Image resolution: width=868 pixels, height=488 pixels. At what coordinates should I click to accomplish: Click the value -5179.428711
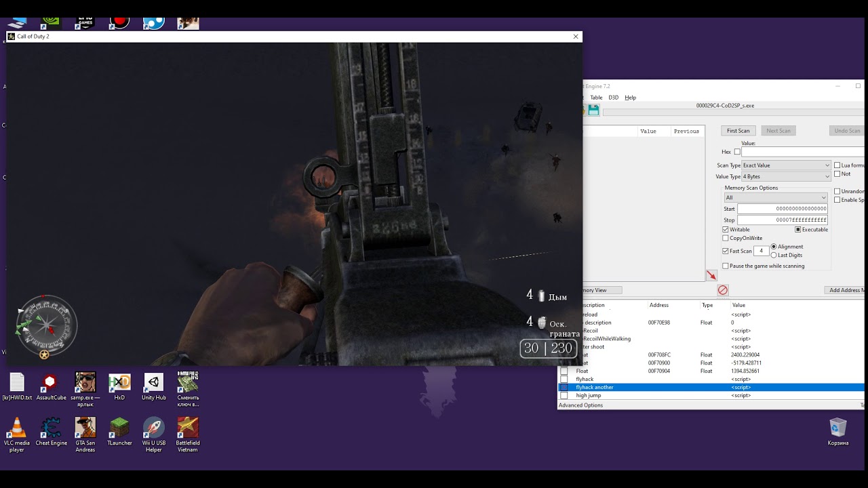746,363
